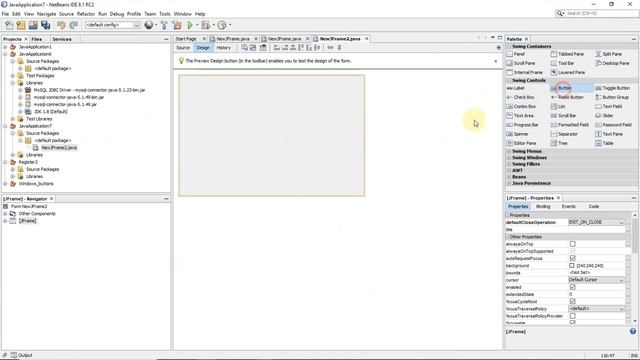Open the Code properties tab
640x360 pixels.
click(x=593, y=207)
